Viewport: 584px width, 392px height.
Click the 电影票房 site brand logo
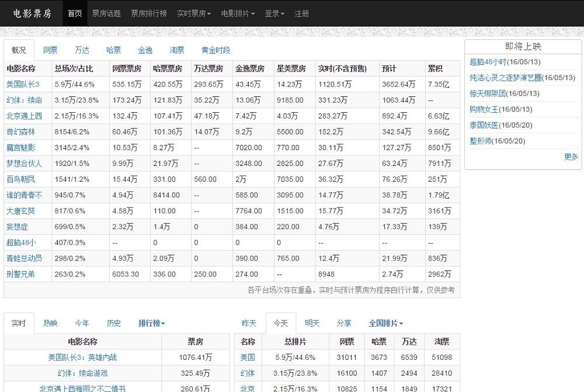pyautogui.click(x=32, y=13)
